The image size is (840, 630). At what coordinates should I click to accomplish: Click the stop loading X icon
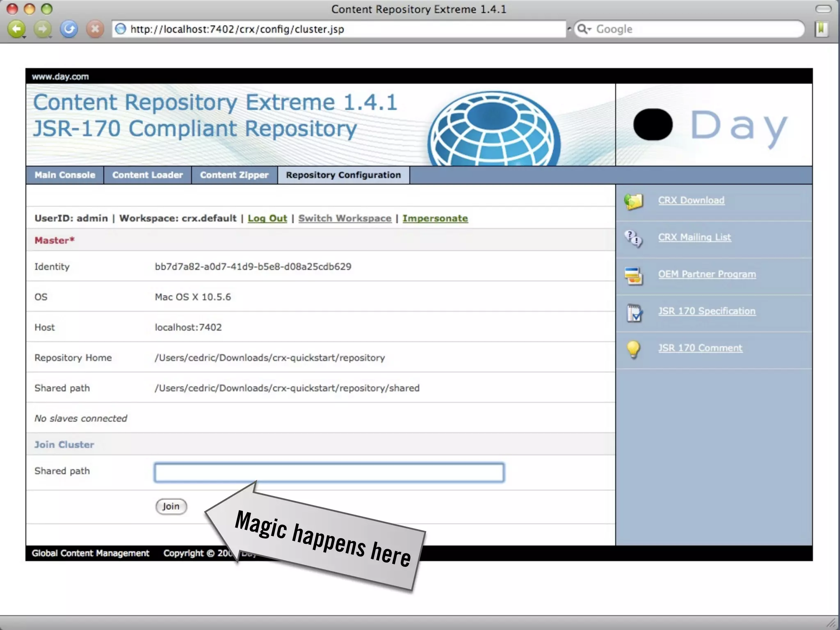pos(95,29)
